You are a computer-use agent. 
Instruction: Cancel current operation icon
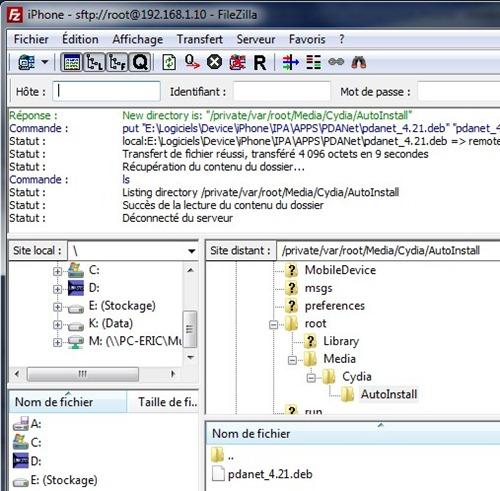coord(214,62)
